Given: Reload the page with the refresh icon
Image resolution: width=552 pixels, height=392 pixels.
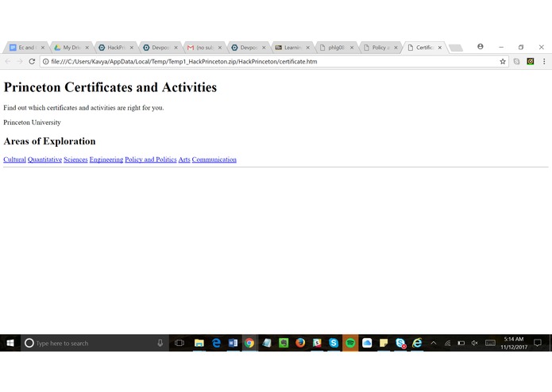Looking at the screenshot, I should (32, 62).
